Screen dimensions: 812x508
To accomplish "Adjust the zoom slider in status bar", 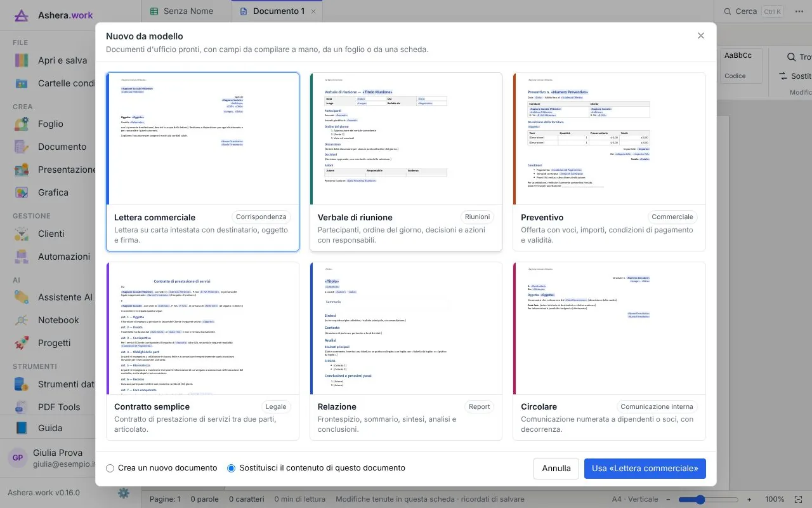I will [707, 500].
